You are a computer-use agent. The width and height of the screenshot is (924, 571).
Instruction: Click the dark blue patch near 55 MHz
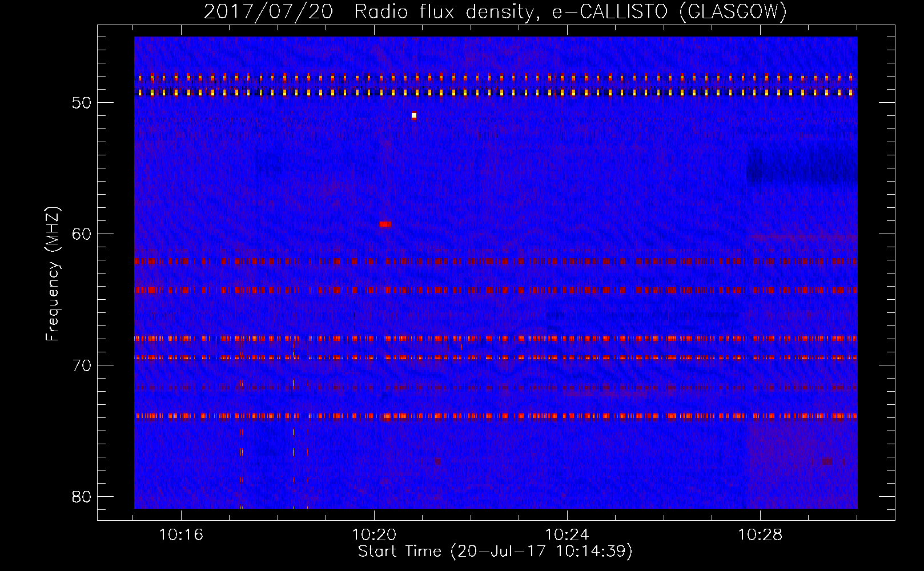point(802,167)
